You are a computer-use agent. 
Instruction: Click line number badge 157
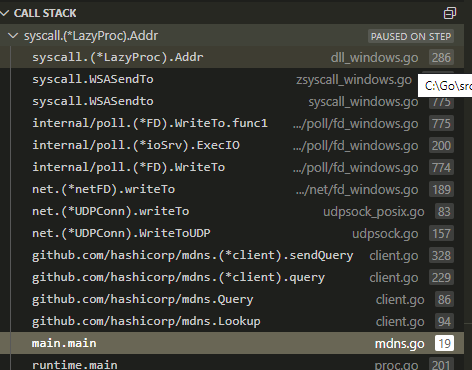441,233
